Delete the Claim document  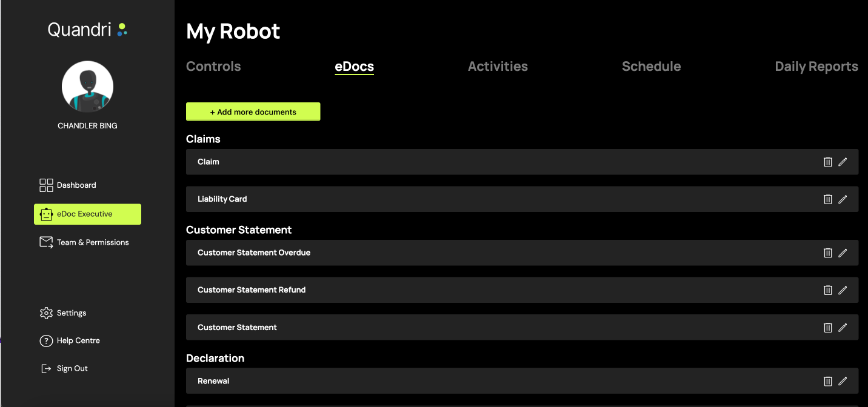pos(827,162)
